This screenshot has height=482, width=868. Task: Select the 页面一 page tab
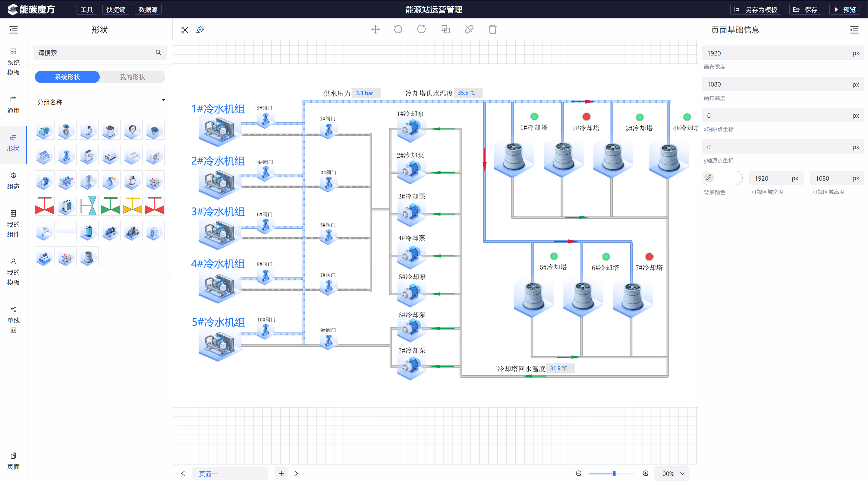229,474
